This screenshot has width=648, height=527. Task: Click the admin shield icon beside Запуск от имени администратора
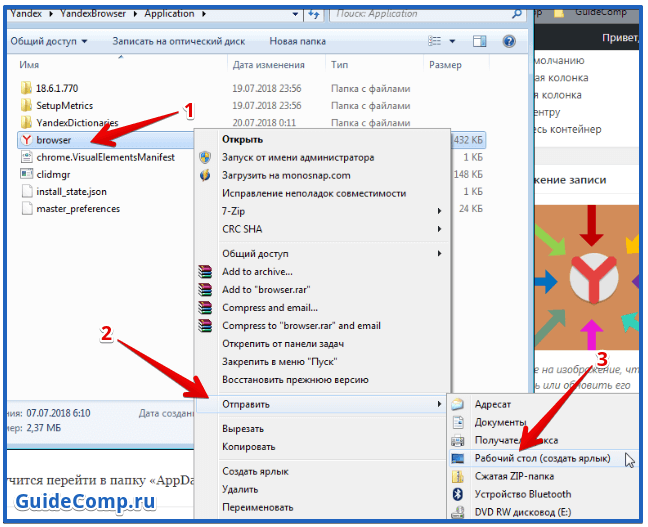tap(205, 157)
